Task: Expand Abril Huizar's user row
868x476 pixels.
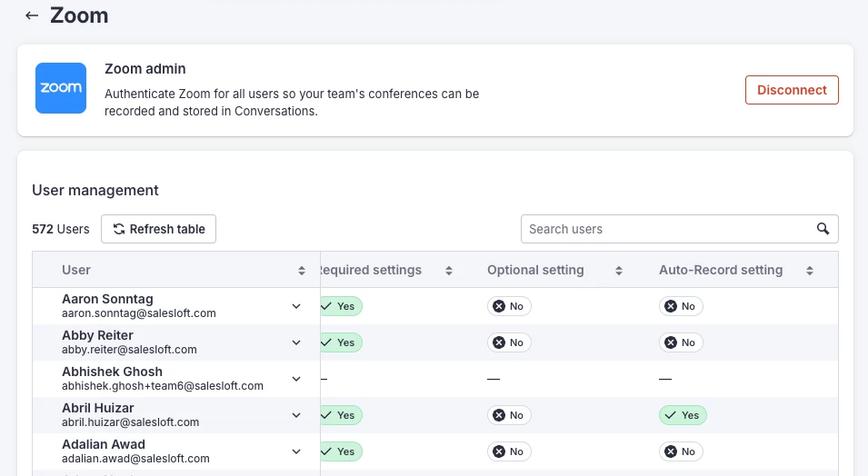Action: click(x=296, y=415)
